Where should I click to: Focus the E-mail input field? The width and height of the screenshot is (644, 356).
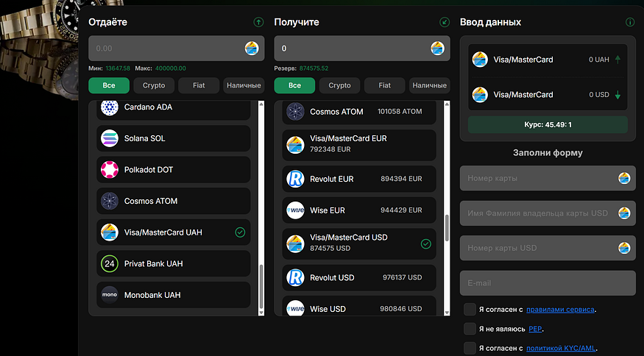(548, 283)
